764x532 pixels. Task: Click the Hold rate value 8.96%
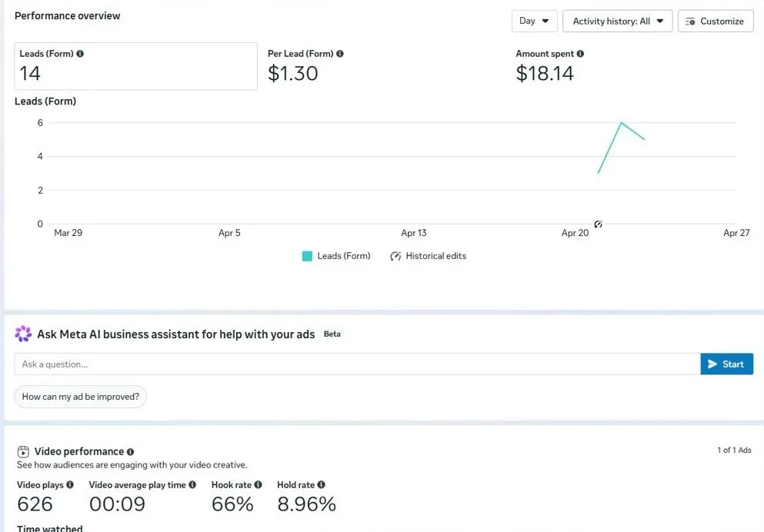tap(306, 504)
